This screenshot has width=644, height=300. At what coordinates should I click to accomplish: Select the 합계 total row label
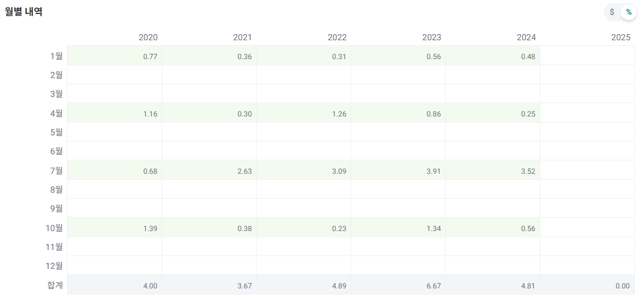tap(55, 285)
